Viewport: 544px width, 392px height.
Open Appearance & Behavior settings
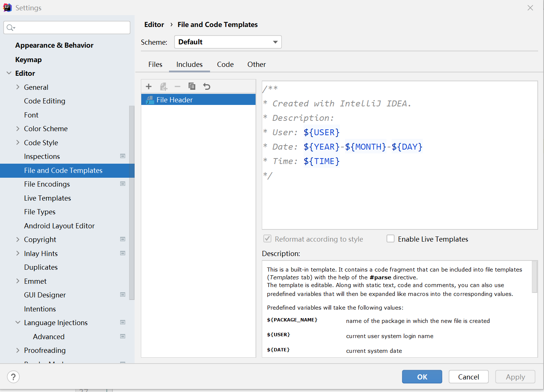54,45
